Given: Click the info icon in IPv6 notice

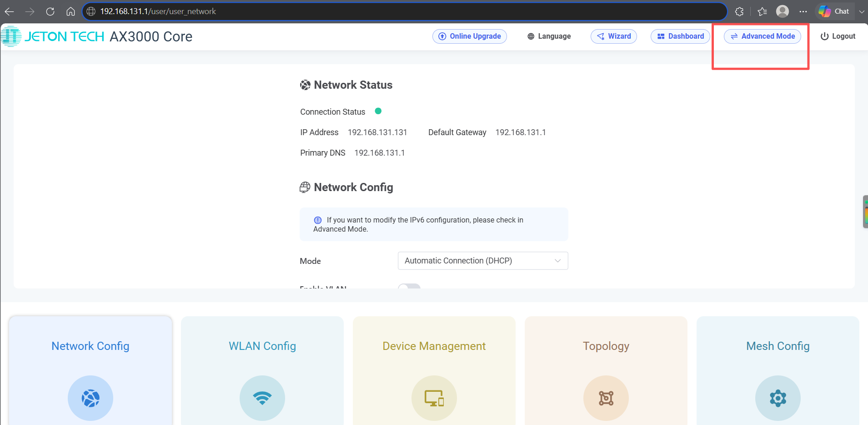Looking at the screenshot, I should coord(318,220).
